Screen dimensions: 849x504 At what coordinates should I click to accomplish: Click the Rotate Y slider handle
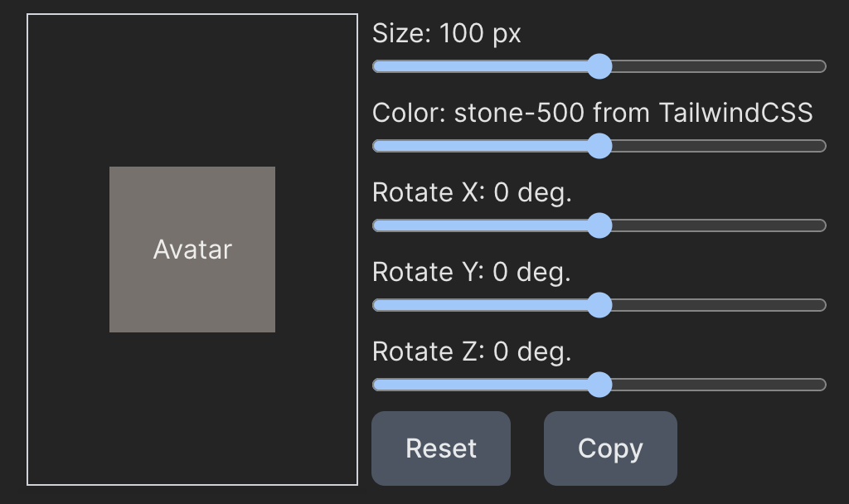(x=599, y=305)
